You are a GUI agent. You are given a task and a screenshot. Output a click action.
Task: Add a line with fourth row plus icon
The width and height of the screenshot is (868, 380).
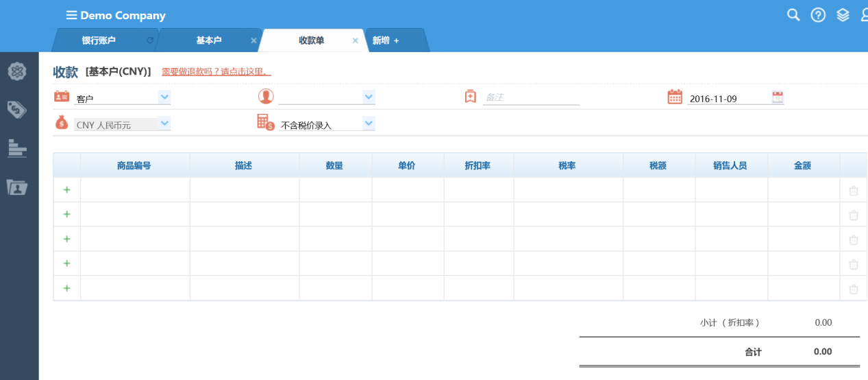click(66, 264)
